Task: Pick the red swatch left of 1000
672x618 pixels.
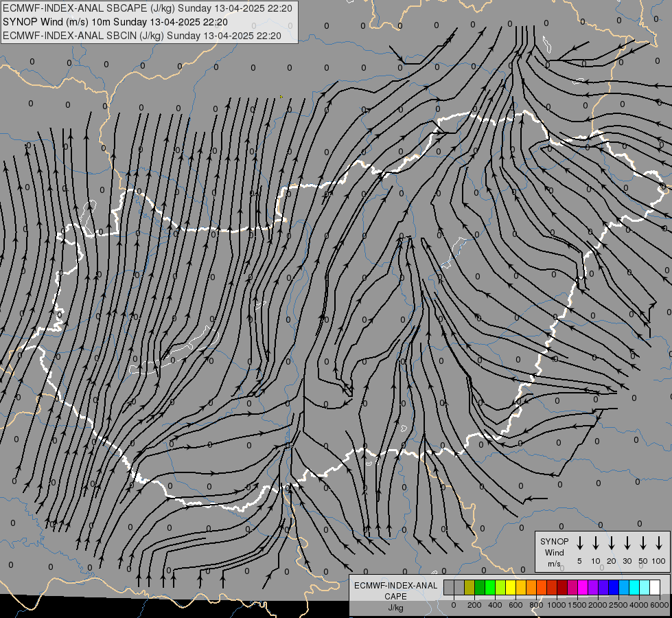Action: pos(552,587)
